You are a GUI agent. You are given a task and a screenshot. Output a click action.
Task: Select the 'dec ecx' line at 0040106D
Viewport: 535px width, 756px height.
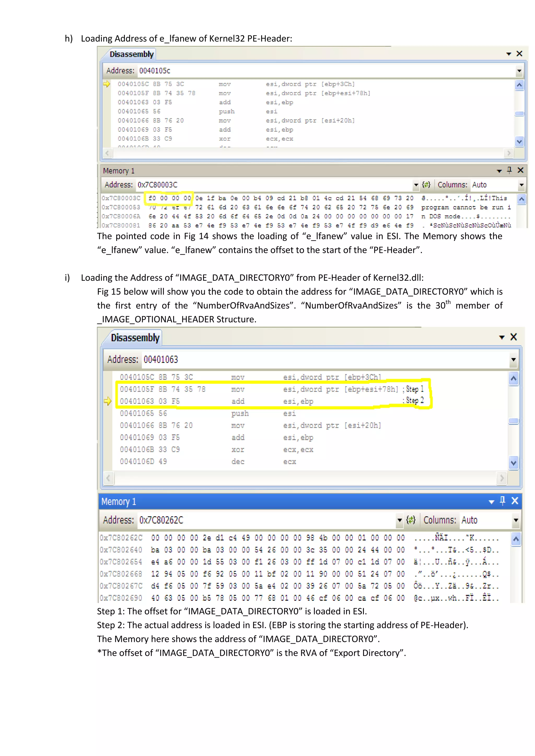tap(208, 461)
